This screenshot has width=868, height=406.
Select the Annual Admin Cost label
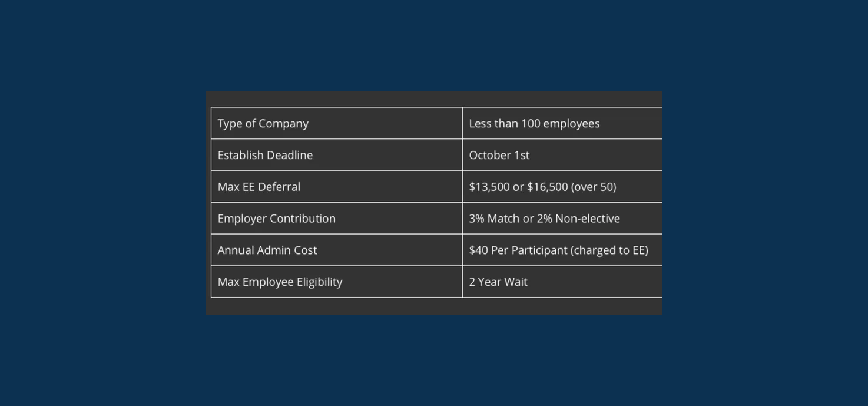tap(267, 250)
